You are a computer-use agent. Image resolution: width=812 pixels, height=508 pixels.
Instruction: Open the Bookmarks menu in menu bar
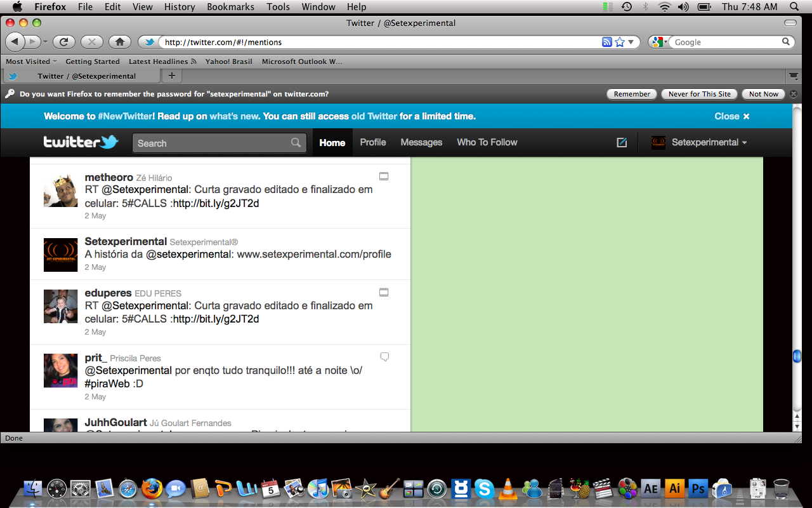pos(230,7)
